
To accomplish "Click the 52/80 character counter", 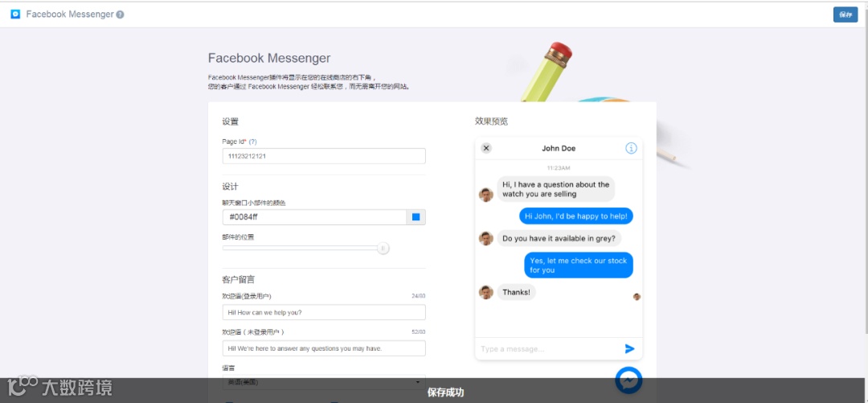I will click(419, 332).
